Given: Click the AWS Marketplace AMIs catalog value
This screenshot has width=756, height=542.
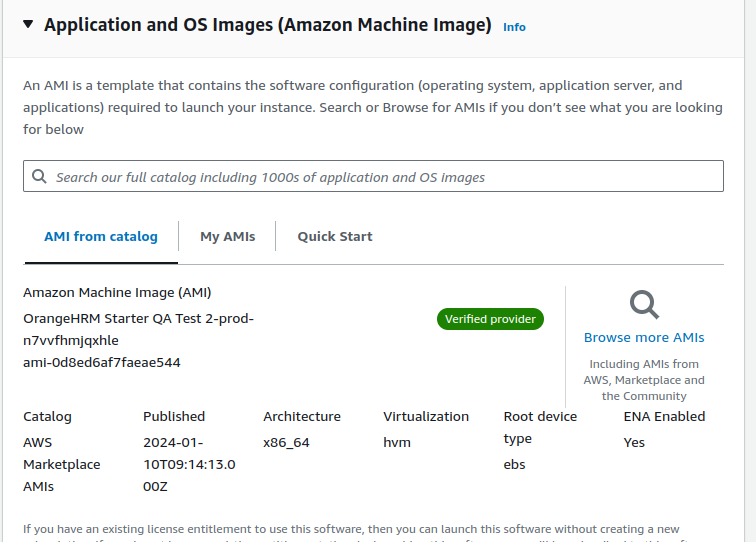Looking at the screenshot, I should pos(62,464).
